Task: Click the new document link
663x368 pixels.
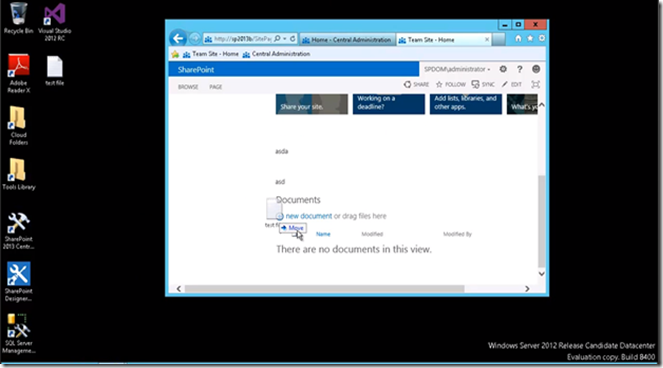Action: 309,216
